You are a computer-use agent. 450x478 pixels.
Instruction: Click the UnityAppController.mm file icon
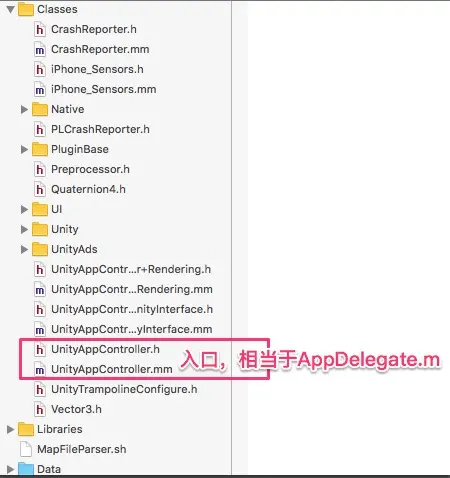pos(40,369)
